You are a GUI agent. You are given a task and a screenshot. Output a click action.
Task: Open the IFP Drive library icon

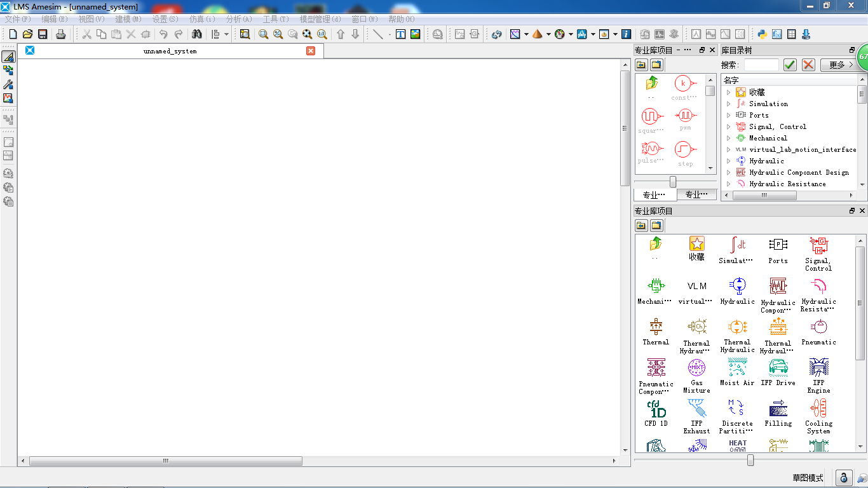pos(778,368)
